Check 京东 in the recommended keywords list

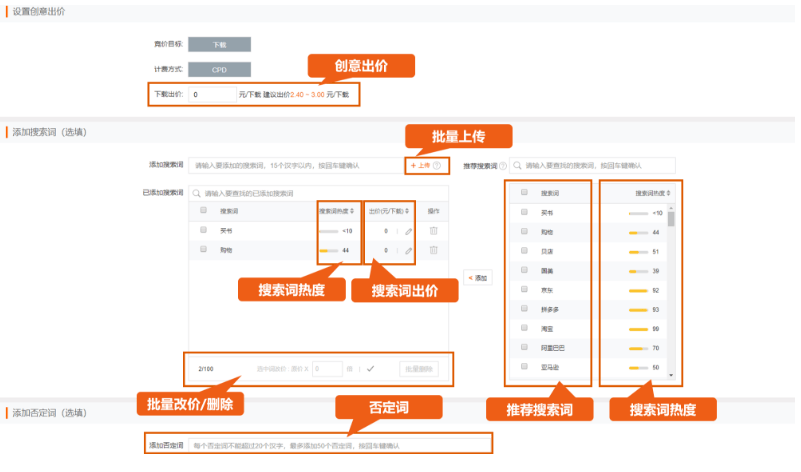(x=524, y=289)
